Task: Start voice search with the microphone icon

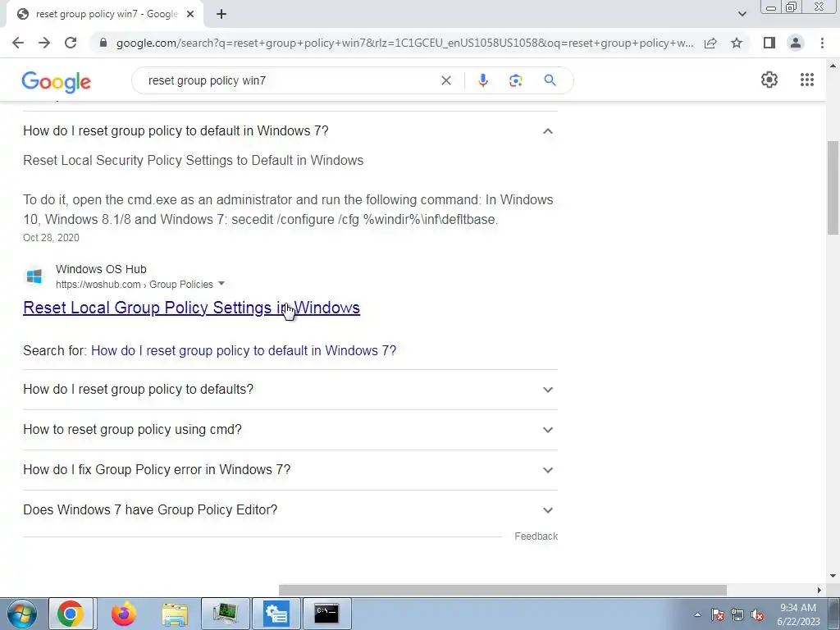Action: point(482,80)
